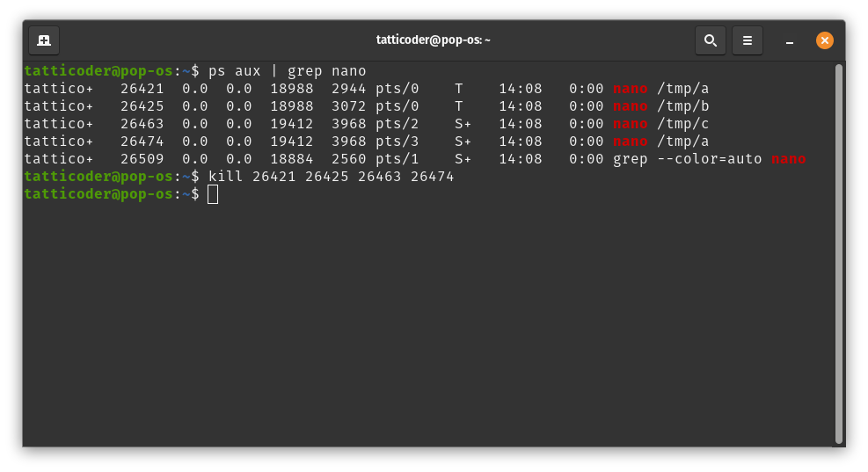The height and width of the screenshot is (472, 868).
Task: Open a new terminal tab
Action: click(44, 40)
